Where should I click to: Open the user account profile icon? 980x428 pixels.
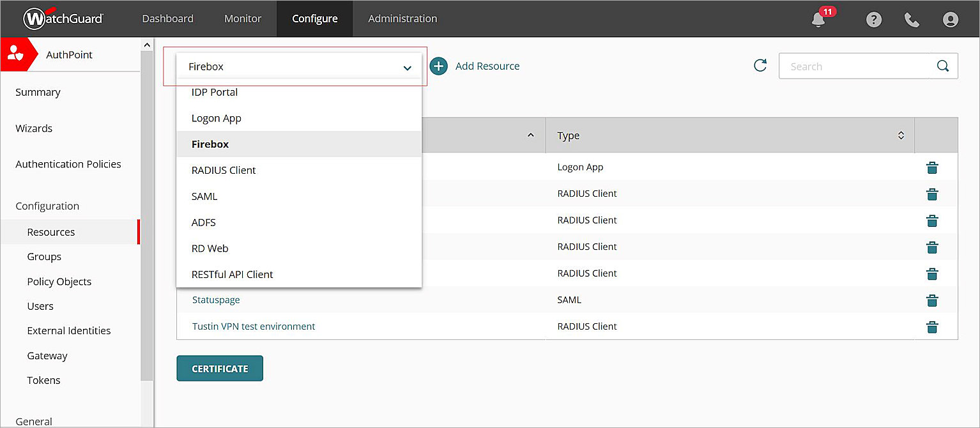coord(950,19)
